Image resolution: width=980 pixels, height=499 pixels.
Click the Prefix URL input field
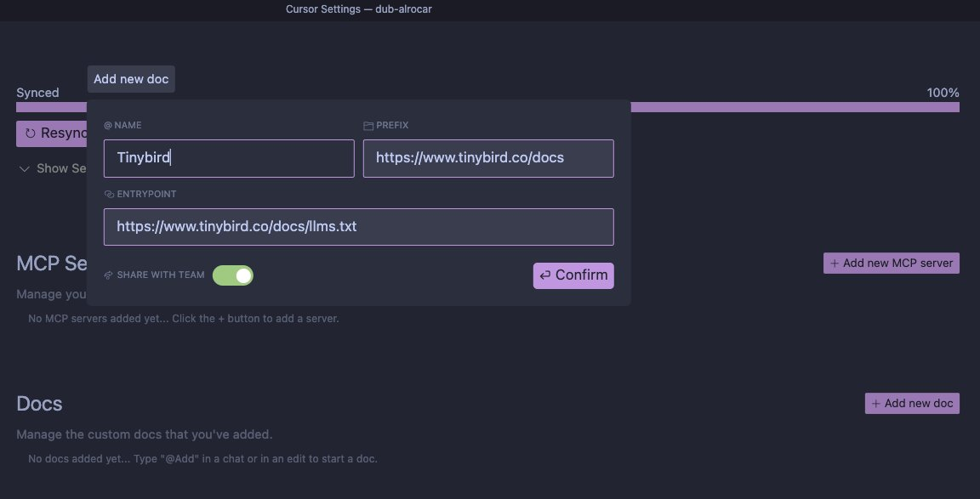coord(488,158)
